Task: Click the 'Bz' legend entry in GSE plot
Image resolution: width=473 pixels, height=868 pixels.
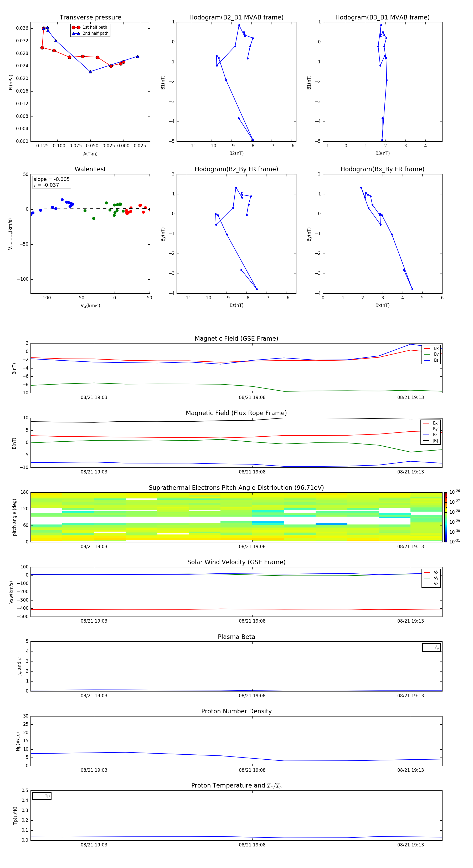Action: click(431, 360)
